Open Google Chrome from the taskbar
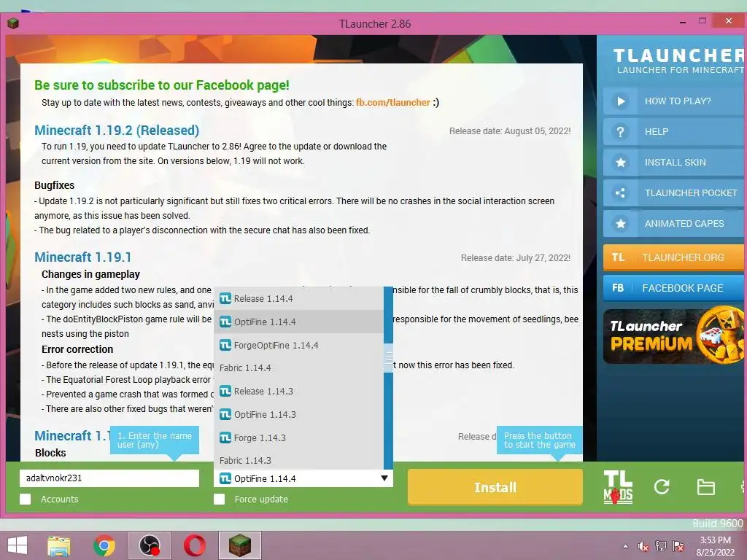The height and width of the screenshot is (560, 747). click(104, 545)
